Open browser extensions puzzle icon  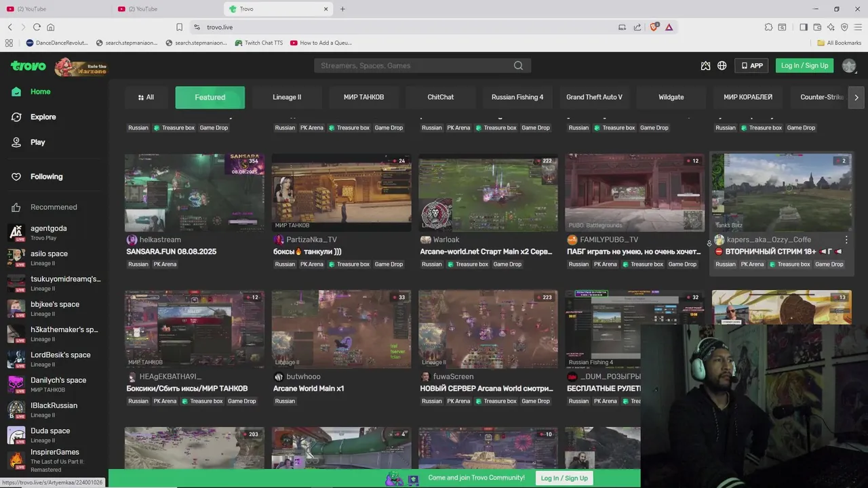pos(768,27)
